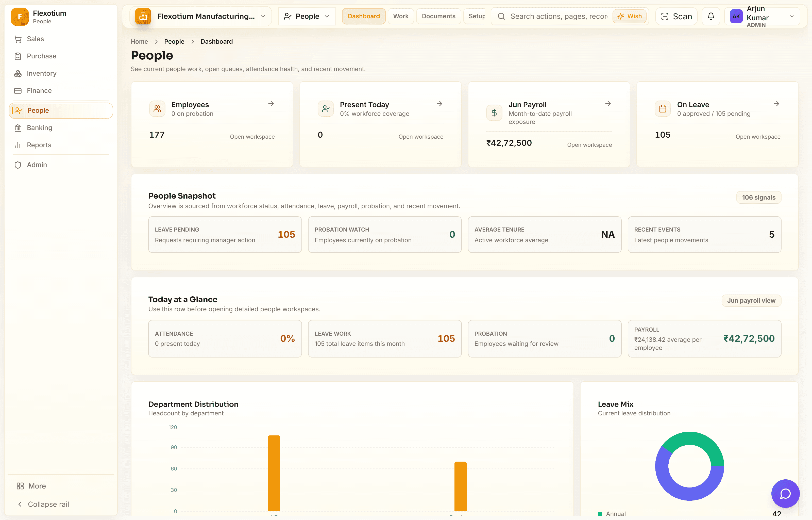Open the chat support bubble
The image size is (812, 520).
(785, 493)
